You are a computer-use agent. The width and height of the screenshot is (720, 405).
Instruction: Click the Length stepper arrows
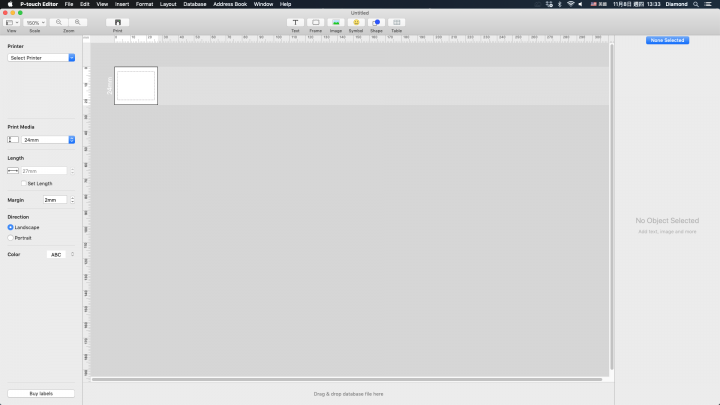pos(72,171)
